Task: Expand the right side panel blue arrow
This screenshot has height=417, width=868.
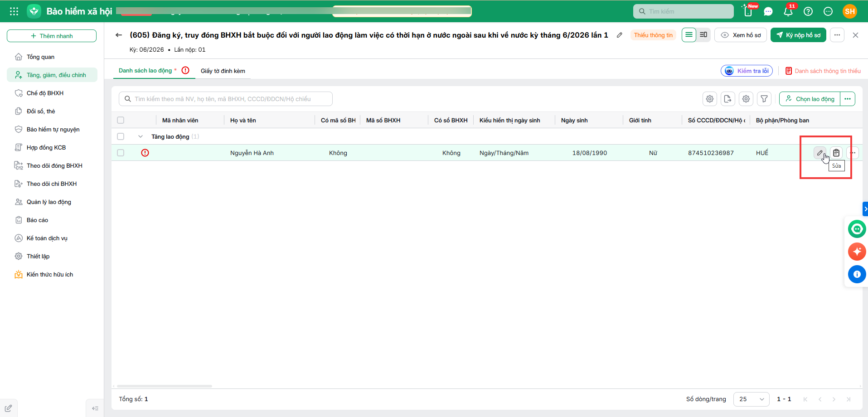Action: [x=865, y=209]
